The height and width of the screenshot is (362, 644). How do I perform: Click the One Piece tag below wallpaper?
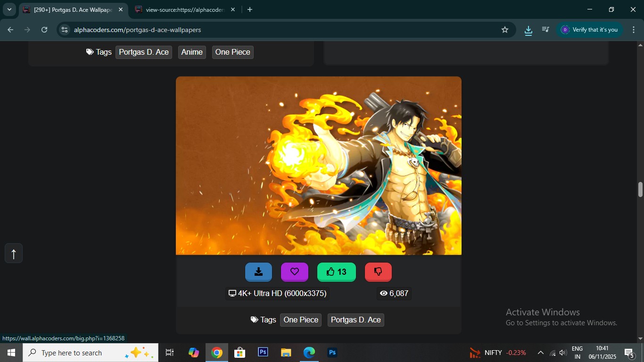[301, 320]
